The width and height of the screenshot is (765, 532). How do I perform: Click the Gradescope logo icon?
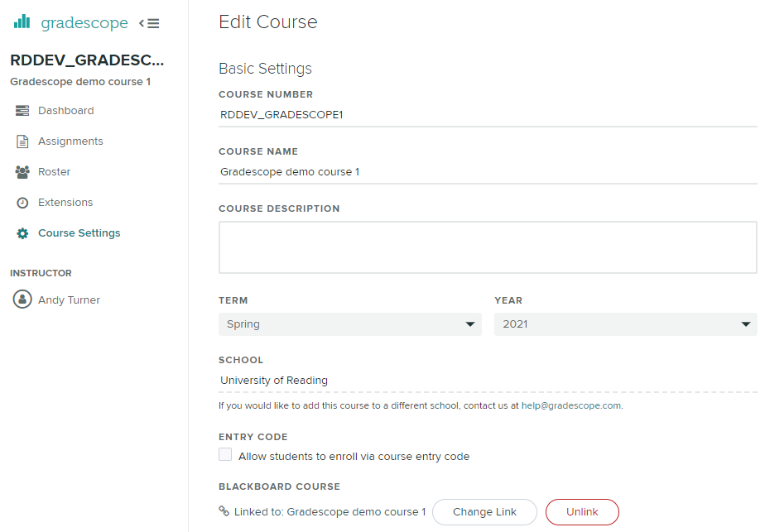point(22,22)
